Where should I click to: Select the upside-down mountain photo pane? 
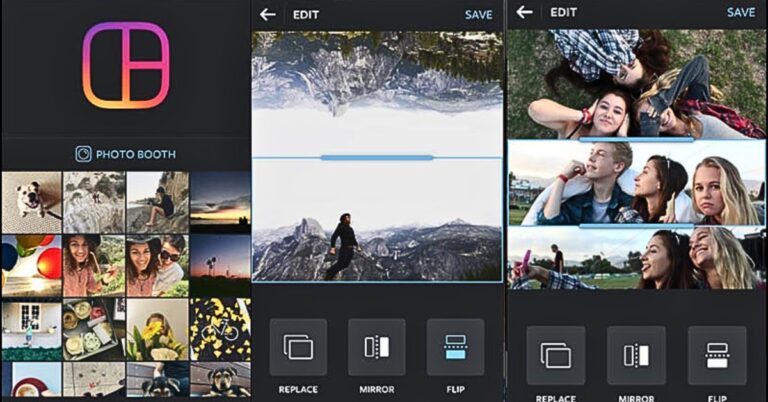coord(376,94)
